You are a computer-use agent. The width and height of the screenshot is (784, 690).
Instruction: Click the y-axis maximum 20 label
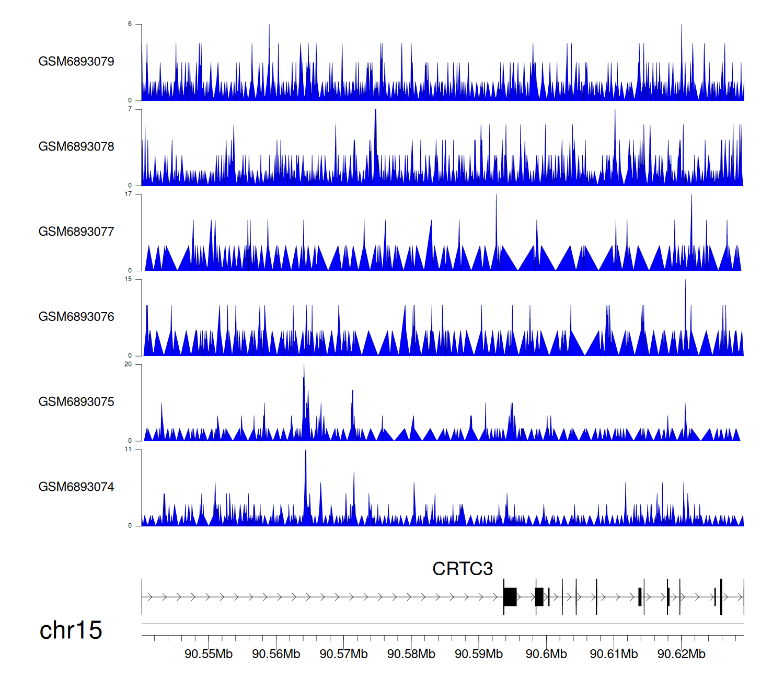coord(128,364)
